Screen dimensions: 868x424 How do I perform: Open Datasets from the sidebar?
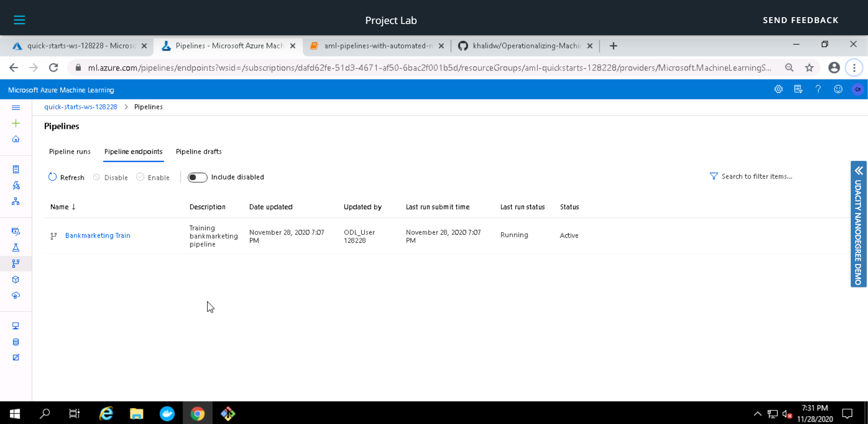pos(16,231)
